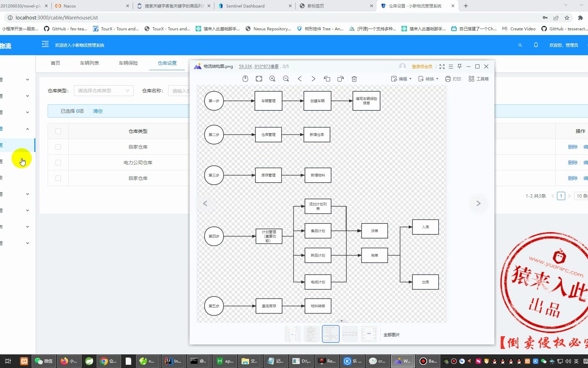Select the fourth image thumbnail at bottom
This screenshot has height=368, width=588.
349,334
